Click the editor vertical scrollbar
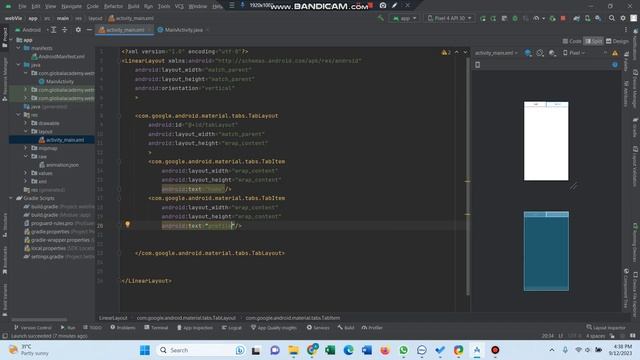 click(x=467, y=176)
